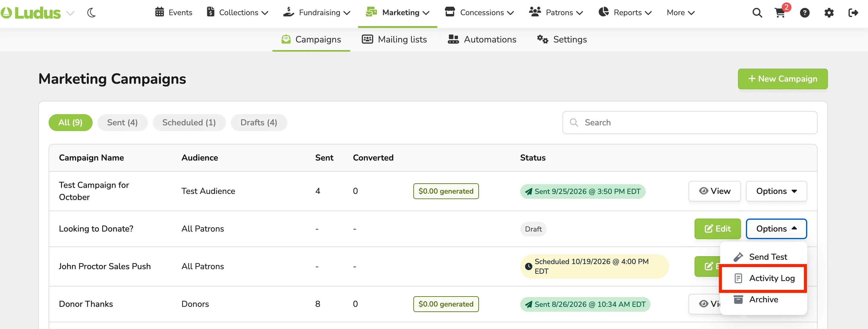Image resolution: width=868 pixels, height=329 pixels.
Task: Filter campaigns by Sent (4)
Action: [x=122, y=123]
